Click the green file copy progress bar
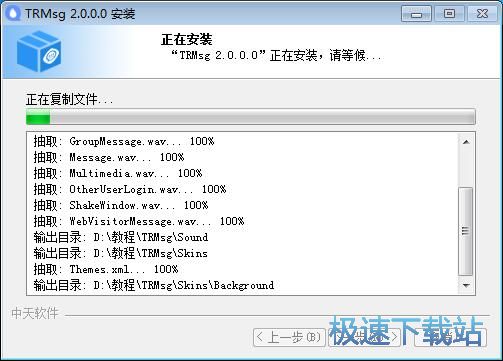 pos(251,117)
